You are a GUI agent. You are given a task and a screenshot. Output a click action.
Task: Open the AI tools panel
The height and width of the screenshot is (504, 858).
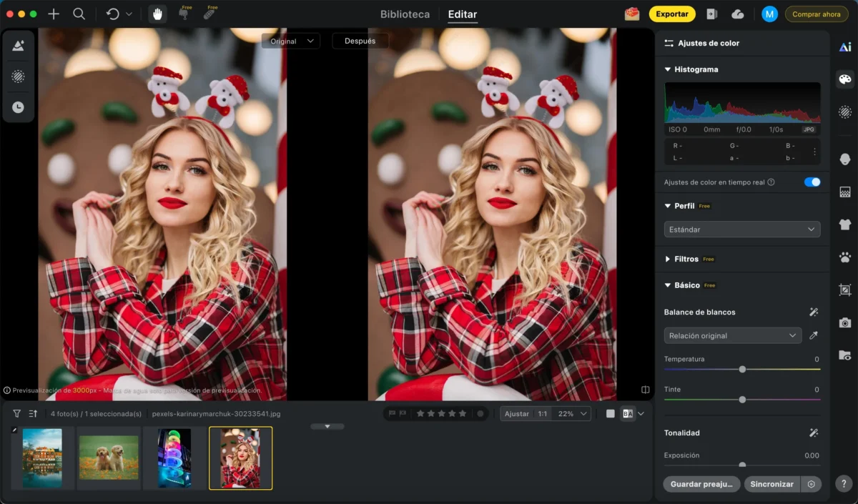coord(845,47)
